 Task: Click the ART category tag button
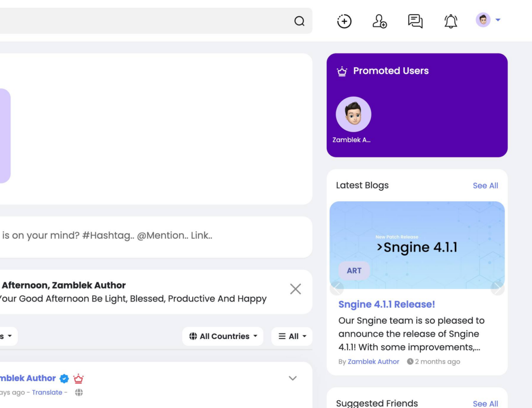[354, 271]
